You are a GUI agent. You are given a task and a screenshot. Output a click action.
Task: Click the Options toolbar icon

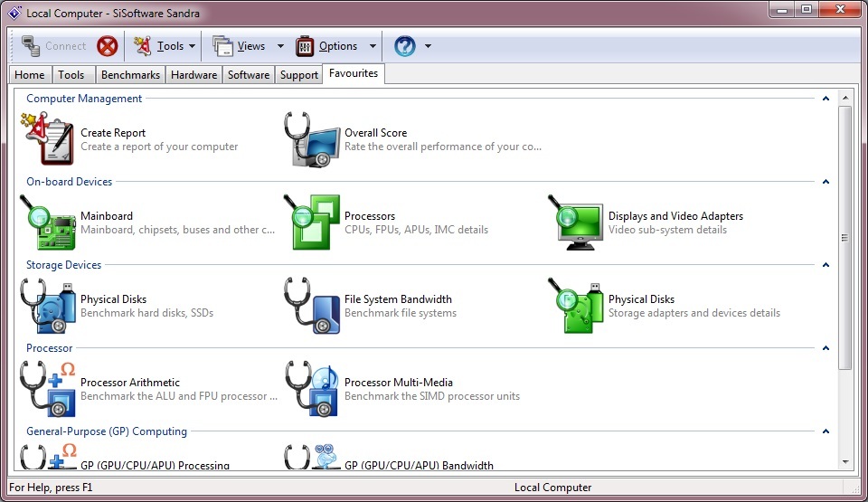coord(305,46)
